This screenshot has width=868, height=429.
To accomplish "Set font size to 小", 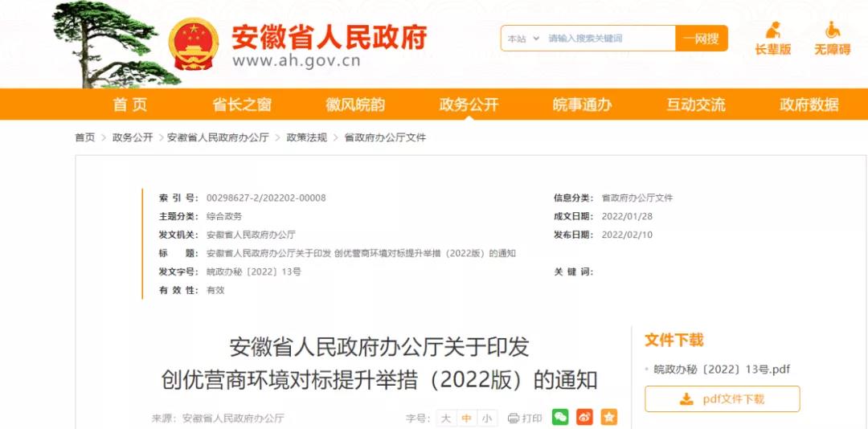I will tap(486, 419).
